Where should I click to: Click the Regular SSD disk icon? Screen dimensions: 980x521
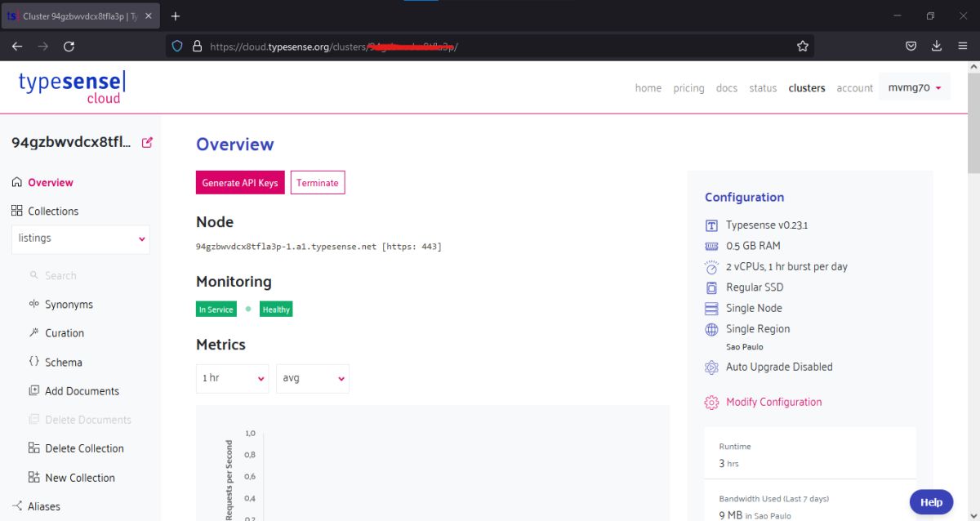pos(711,287)
